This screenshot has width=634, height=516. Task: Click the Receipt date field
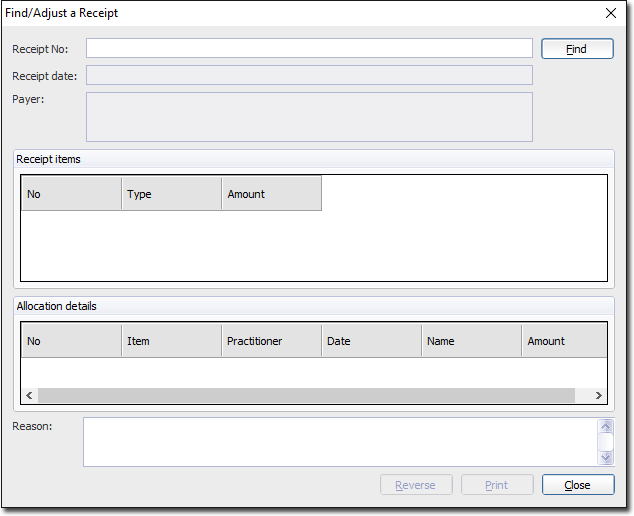309,75
